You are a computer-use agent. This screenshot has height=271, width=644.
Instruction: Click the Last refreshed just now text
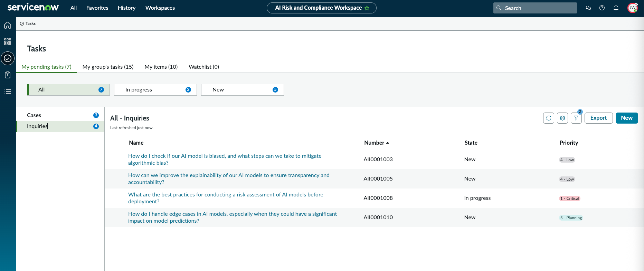tap(132, 128)
